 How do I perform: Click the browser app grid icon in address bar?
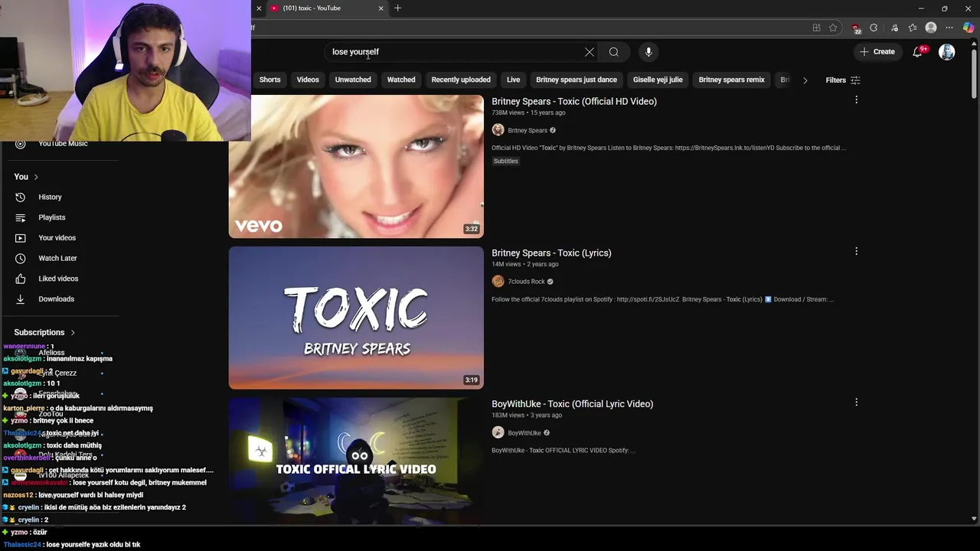click(x=816, y=28)
